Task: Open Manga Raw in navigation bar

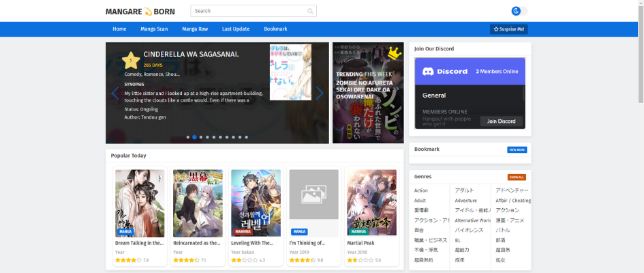Action: [195, 29]
